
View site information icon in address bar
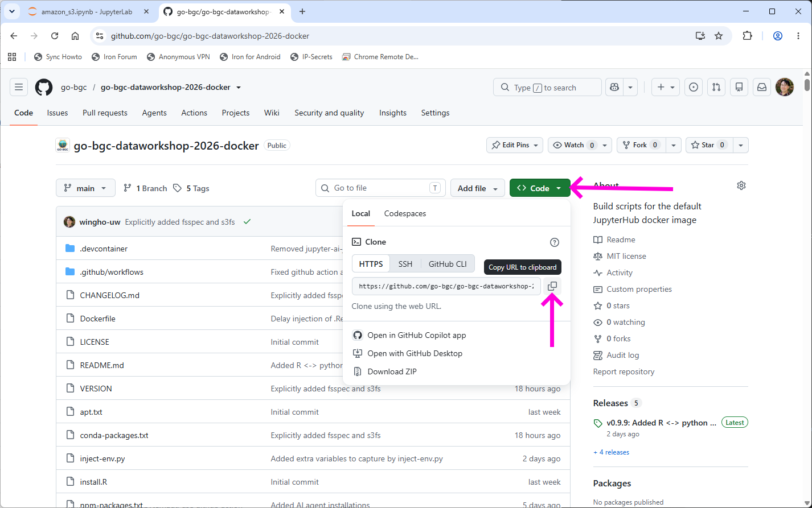tap(100, 36)
